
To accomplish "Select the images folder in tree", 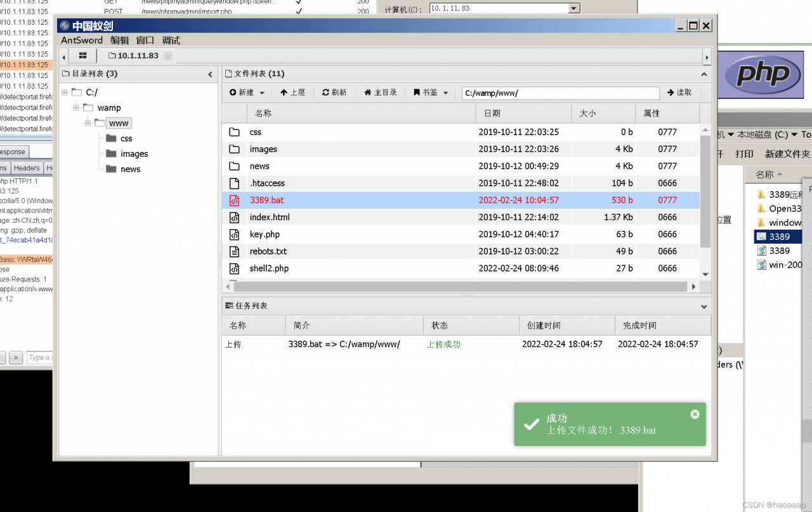I will (134, 154).
